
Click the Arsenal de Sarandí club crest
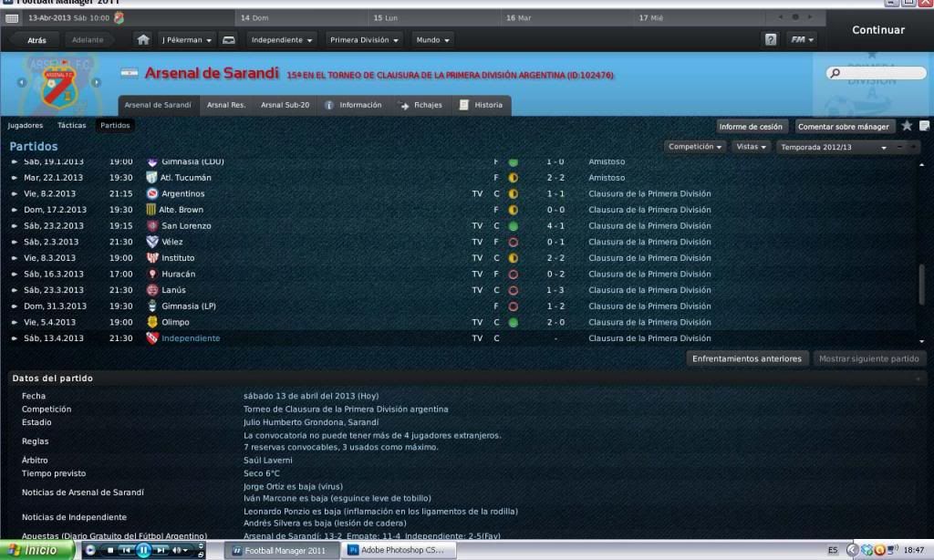pos(59,86)
